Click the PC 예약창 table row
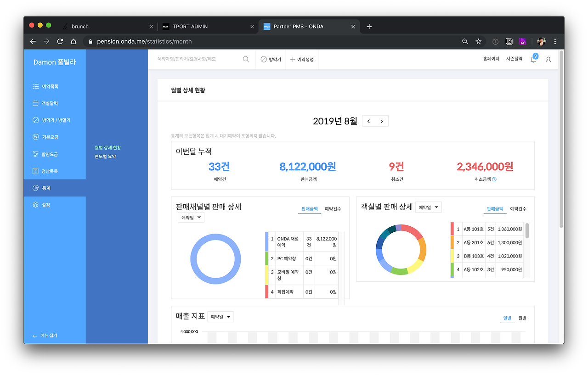588x375 pixels. click(x=302, y=258)
